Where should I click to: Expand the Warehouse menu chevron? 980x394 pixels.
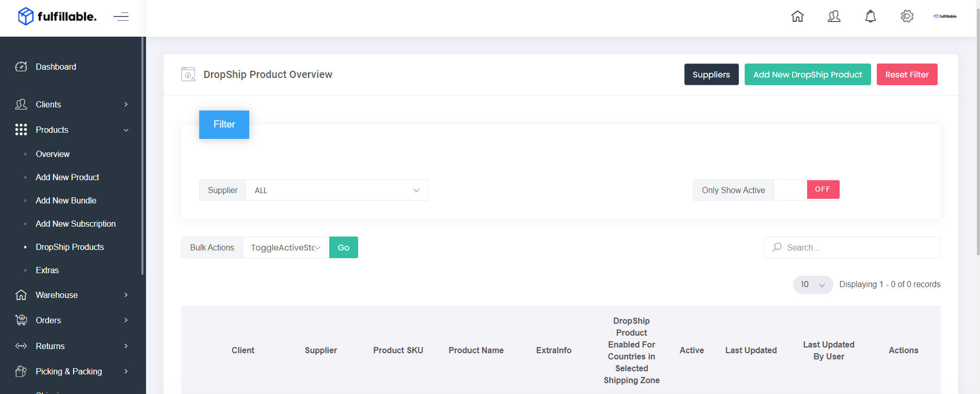point(126,295)
